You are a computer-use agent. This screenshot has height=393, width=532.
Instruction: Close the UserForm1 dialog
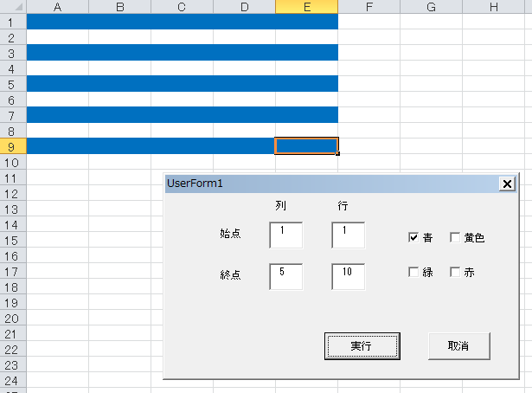tap(506, 184)
